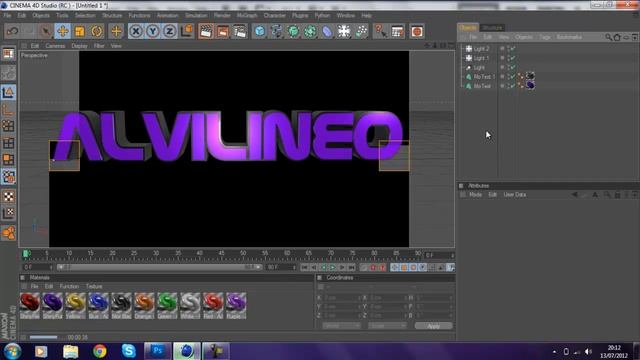Screen dimensions: 640x360
Task: Jump to animation end
Action: [351, 267]
